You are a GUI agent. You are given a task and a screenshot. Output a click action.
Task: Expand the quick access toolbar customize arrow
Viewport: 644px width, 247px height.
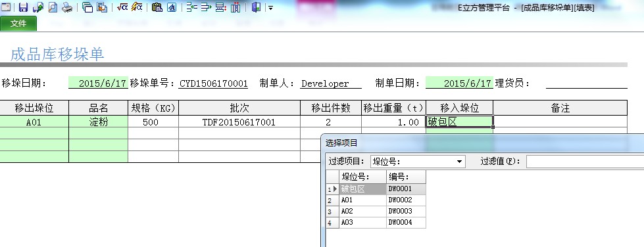click(270, 7)
